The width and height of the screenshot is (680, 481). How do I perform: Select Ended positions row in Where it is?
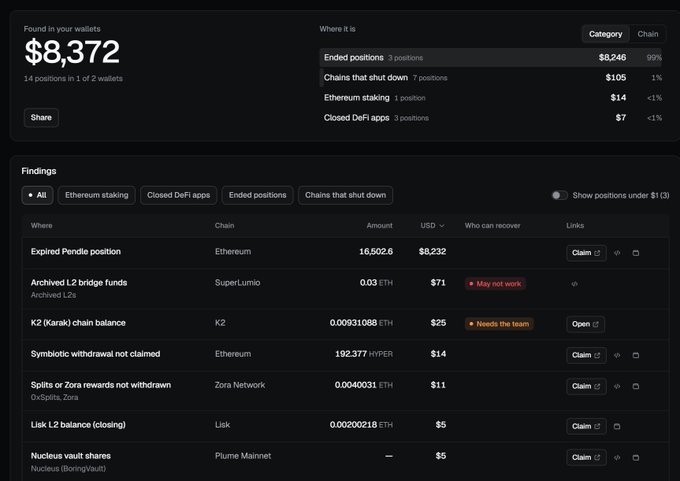coord(490,58)
